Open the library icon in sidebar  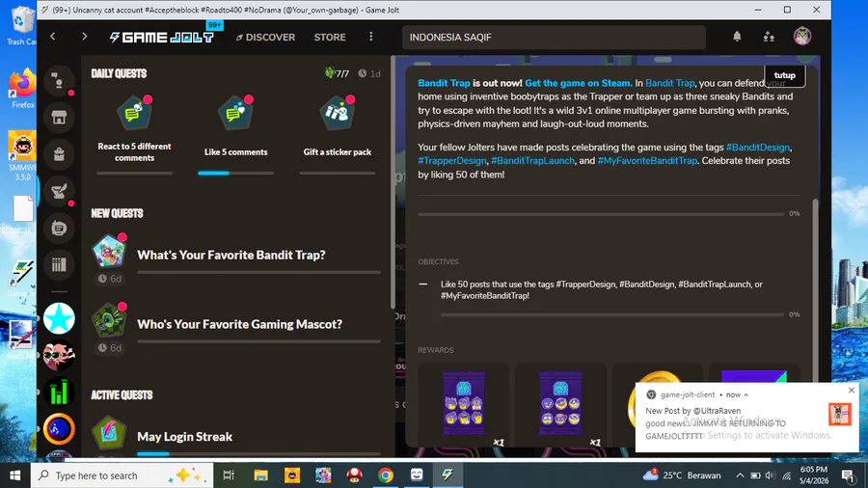59,264
